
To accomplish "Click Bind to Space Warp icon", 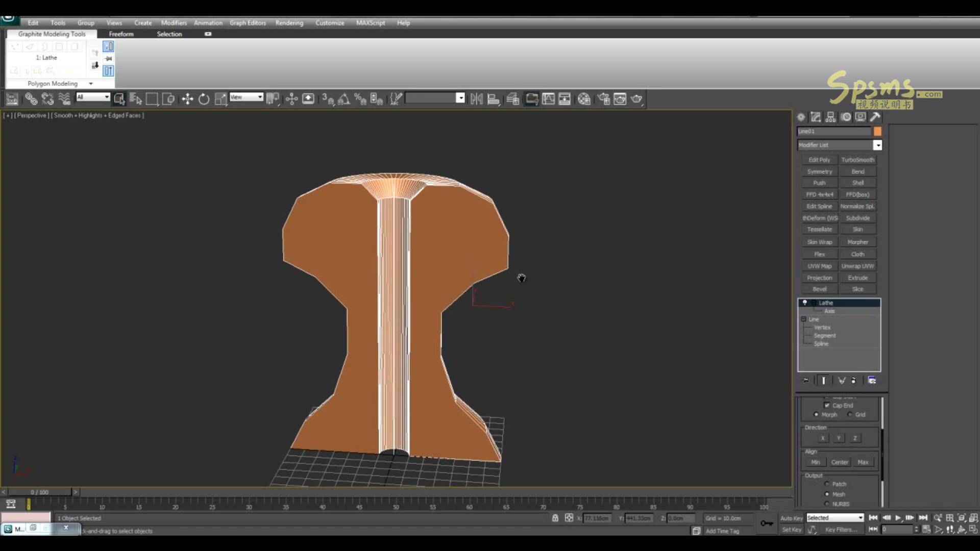I will coord(64,98).
